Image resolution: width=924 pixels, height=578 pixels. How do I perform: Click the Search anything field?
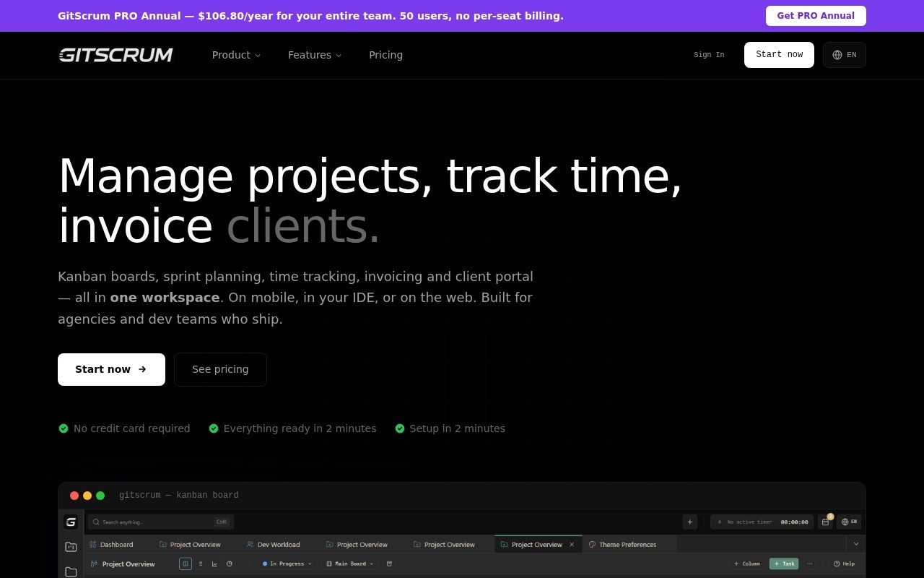161,522
